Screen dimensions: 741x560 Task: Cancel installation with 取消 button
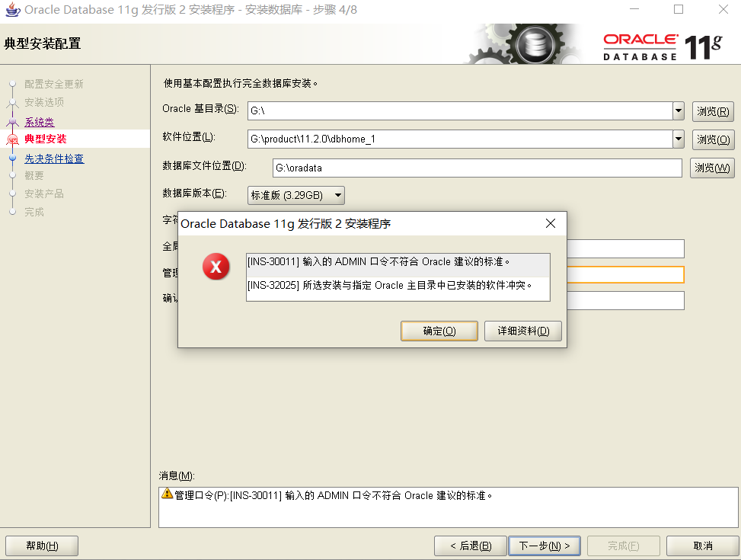point(703,546)
